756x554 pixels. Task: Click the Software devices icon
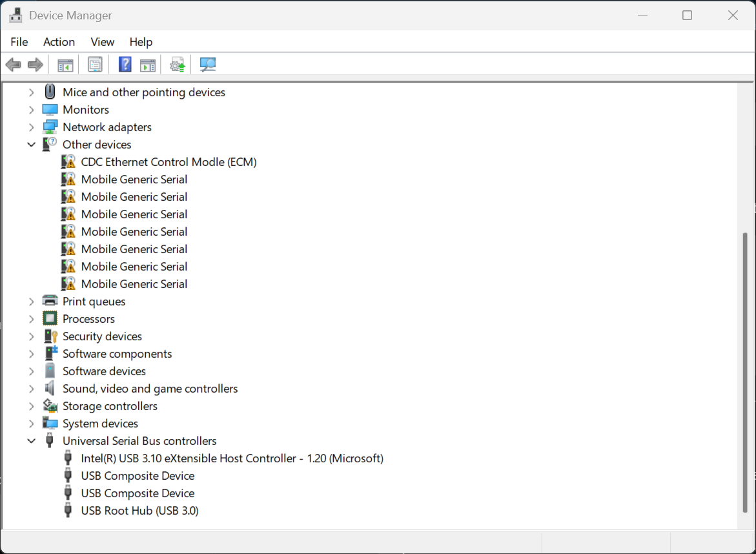point(50,371)
